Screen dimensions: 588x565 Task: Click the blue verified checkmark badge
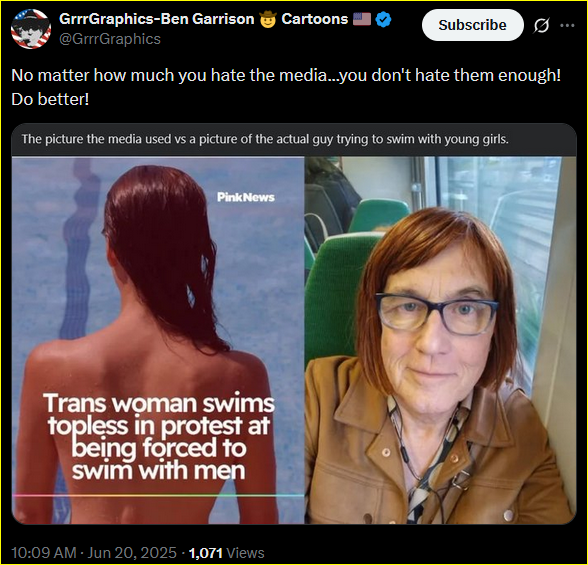[384, 19]
